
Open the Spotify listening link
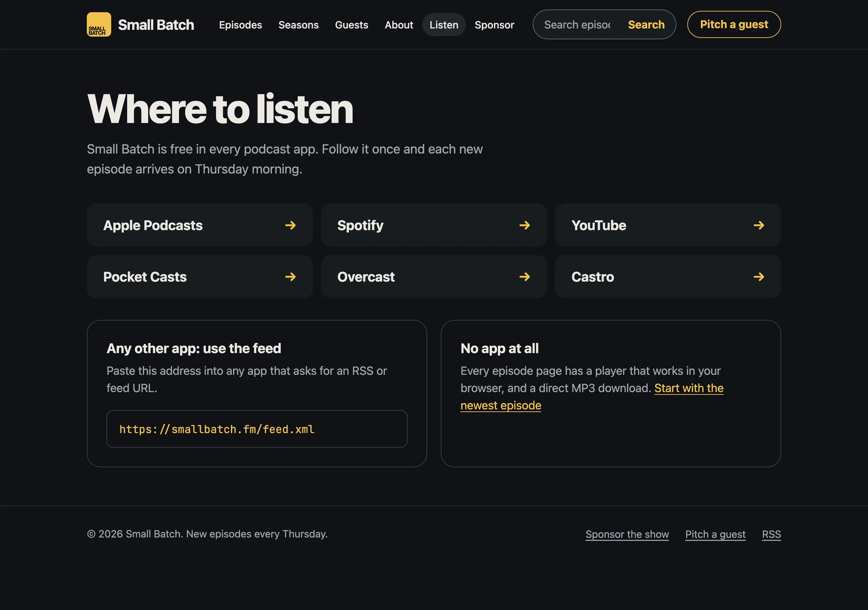point(434,225)
